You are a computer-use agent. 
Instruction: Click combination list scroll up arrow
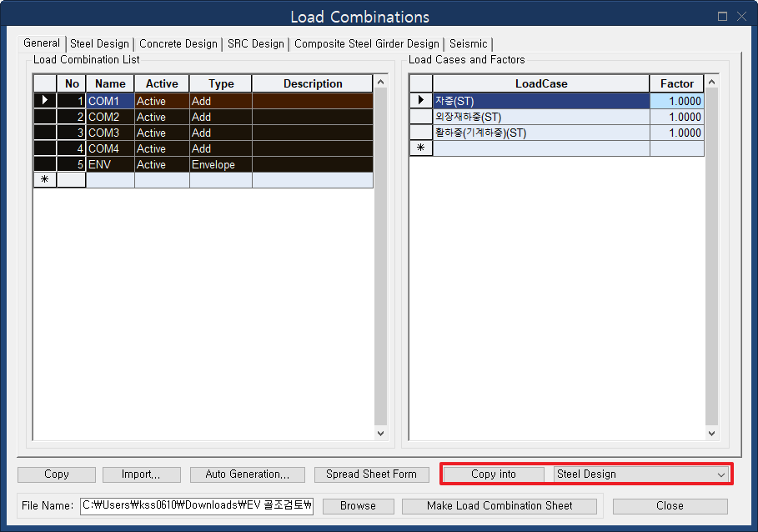[x=380, y=83]
